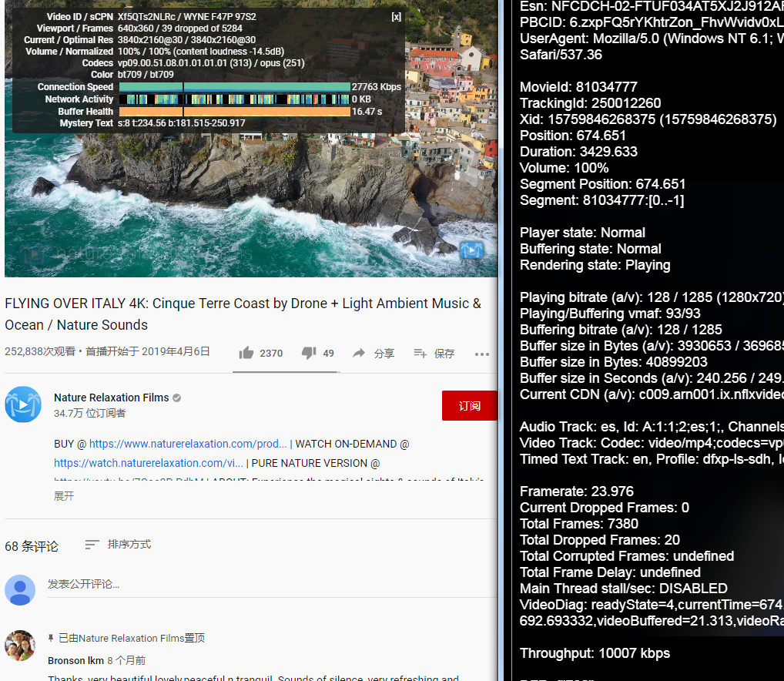Open the three-dot more actions menu
Viewport: 784px width, 681px height.
pyautogui.click(x=482, y=354)
